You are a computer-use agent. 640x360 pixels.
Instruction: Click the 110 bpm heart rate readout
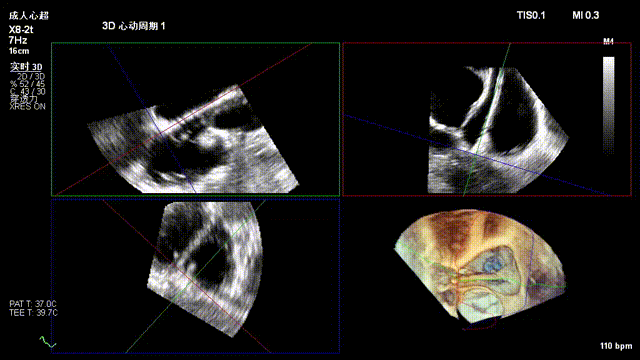[x=616, y=346]
